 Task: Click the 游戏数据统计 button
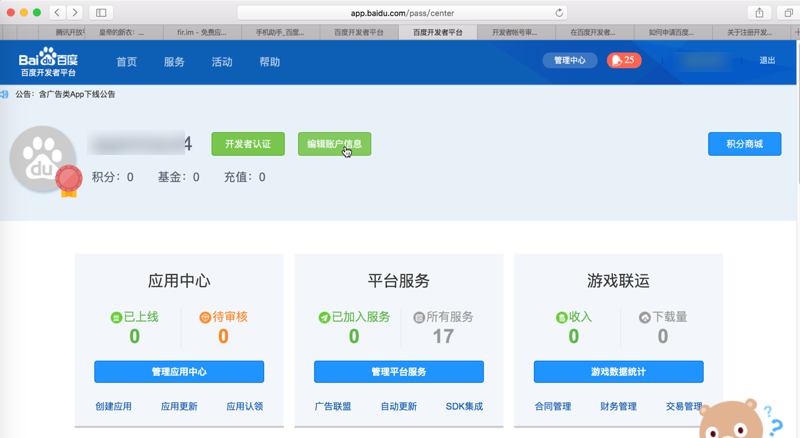tap(618, 372)
